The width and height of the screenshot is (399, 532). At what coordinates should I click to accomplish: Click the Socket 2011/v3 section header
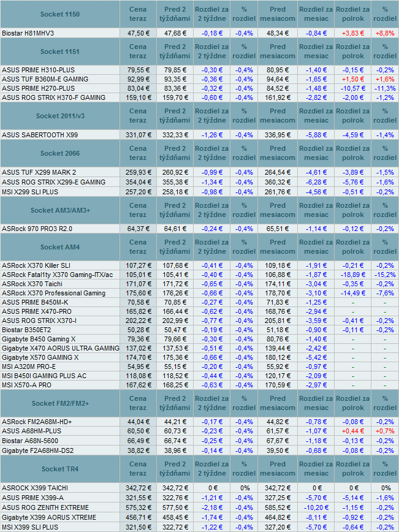click(59, 116)
